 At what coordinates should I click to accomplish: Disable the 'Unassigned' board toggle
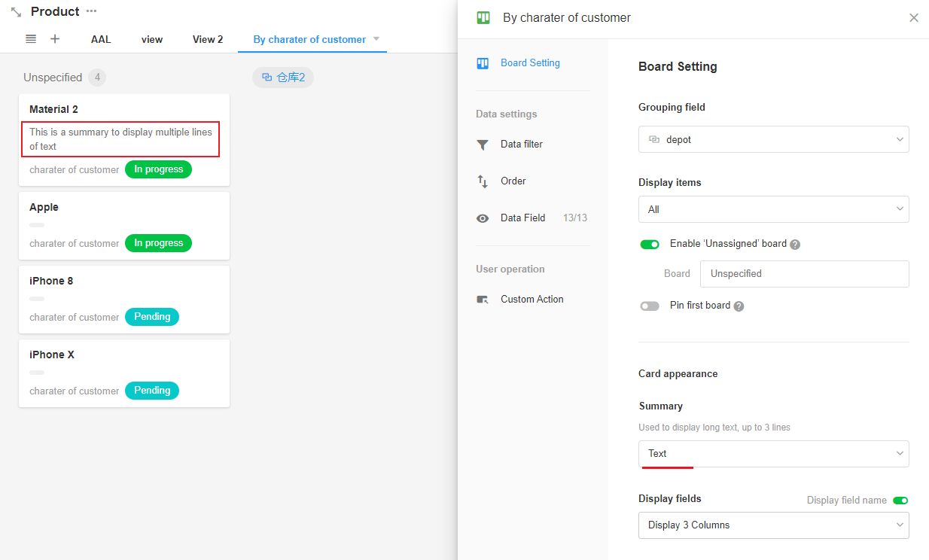tap(649, 244)
